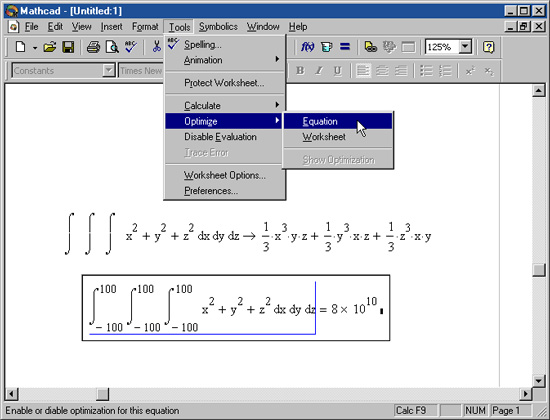Open the Help menu
This screenshot has height=420, width=550.
(x=298, y=27)
